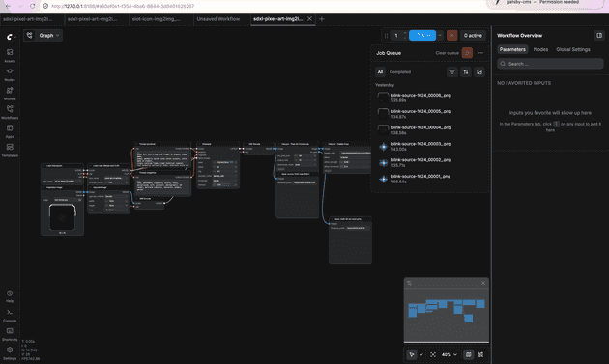
Task: Click the filter jobs icon
Action: pos(452,71)
